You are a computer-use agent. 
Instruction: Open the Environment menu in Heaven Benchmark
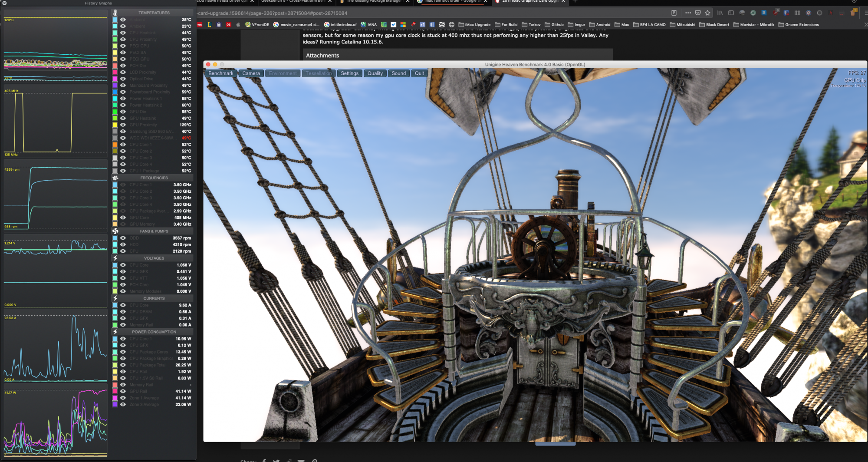(x=283, y=73)
